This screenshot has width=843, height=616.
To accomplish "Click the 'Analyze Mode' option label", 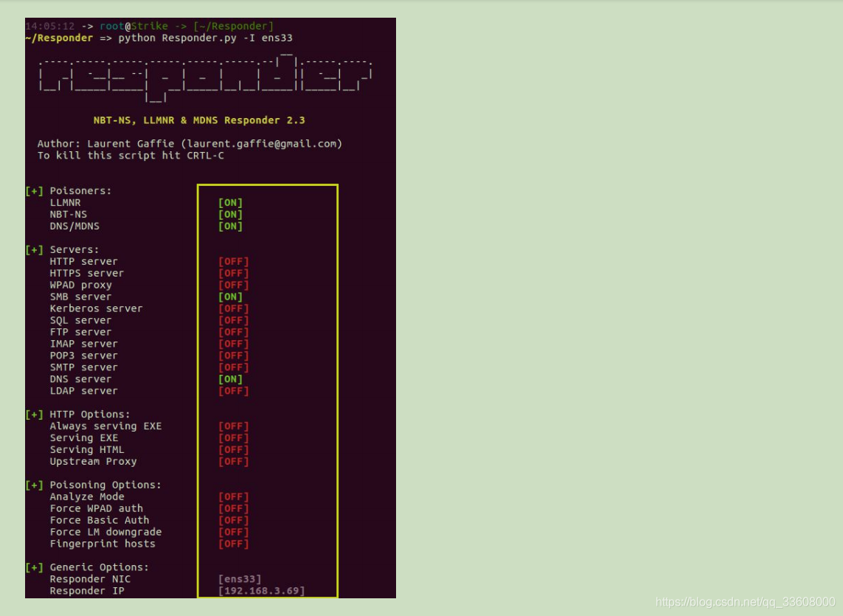I will point(86,496).
